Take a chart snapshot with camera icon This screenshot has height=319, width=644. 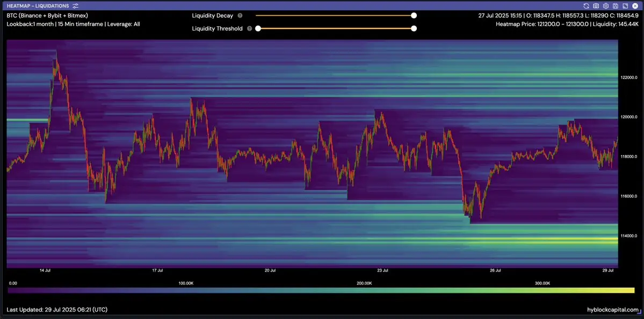pyautogui.click(x=596, y=6)
